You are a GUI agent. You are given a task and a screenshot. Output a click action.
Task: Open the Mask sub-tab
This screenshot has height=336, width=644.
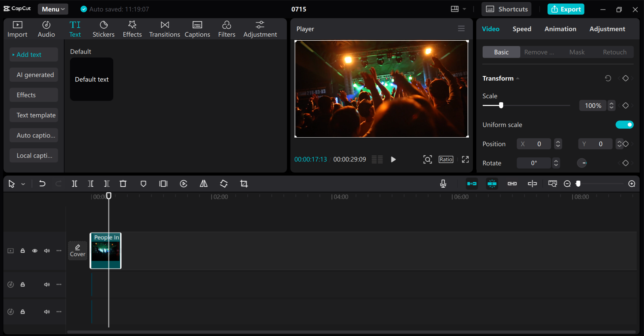577,52
